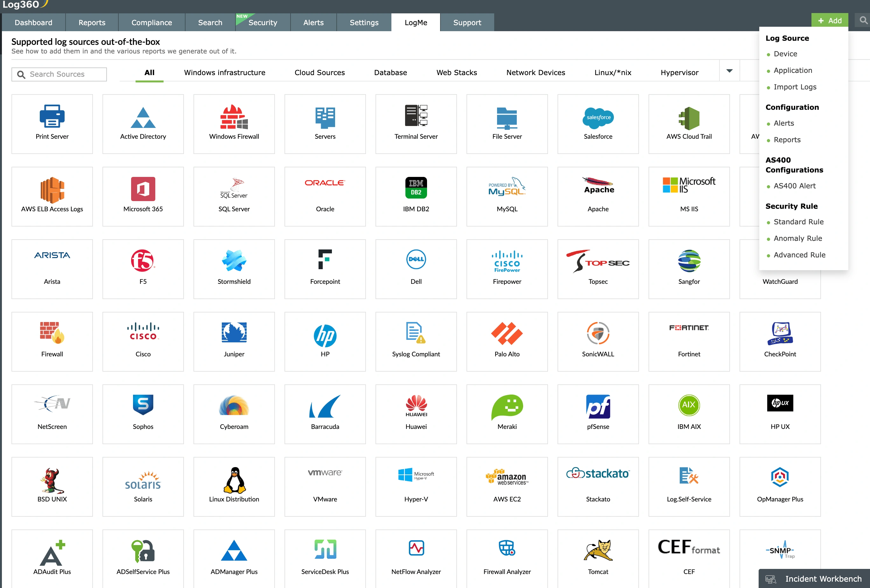This screenshot has width=870, height=588.
Task: Open the OpManager Plus source
Action: coord(780,487)
